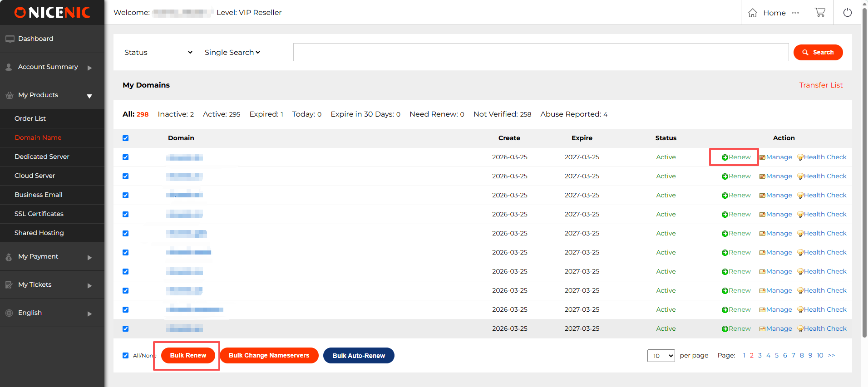868x387 pixels.
Task: Click Bulk Change Nameservers button
Action: 269,355
